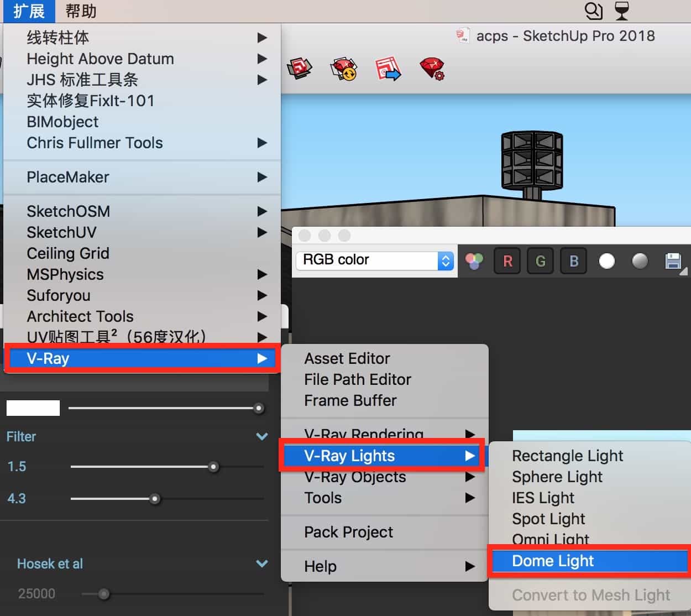Open the V-Ray Frame Buffer

coord(385,400)
